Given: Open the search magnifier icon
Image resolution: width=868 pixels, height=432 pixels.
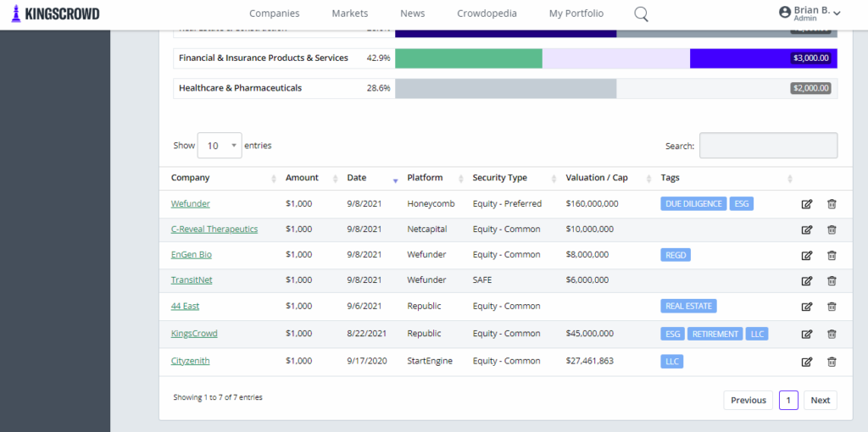Looking at the screenshot, I should tap(641, 14).
